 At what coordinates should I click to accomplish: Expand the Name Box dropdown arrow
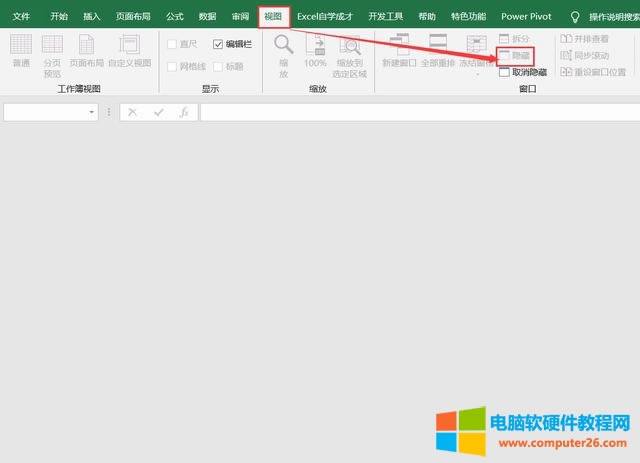point(91,112)
